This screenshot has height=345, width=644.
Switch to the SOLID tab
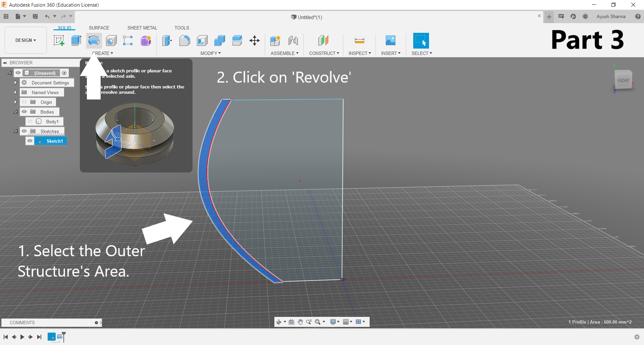pos(64,28)
